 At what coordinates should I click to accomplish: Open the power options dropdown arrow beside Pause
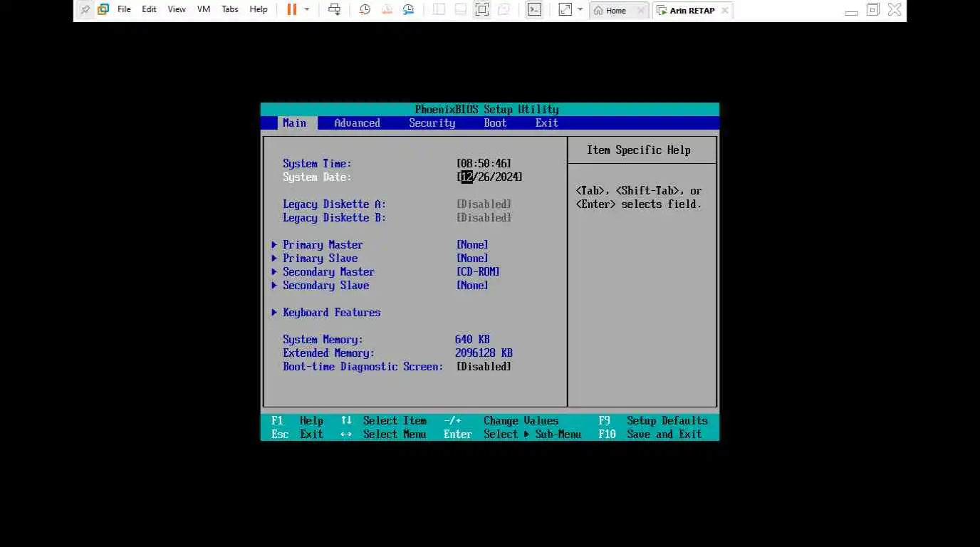coord(307,10)
